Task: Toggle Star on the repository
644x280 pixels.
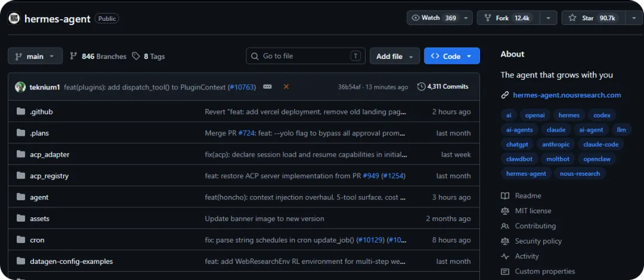Action: (593, 18)
